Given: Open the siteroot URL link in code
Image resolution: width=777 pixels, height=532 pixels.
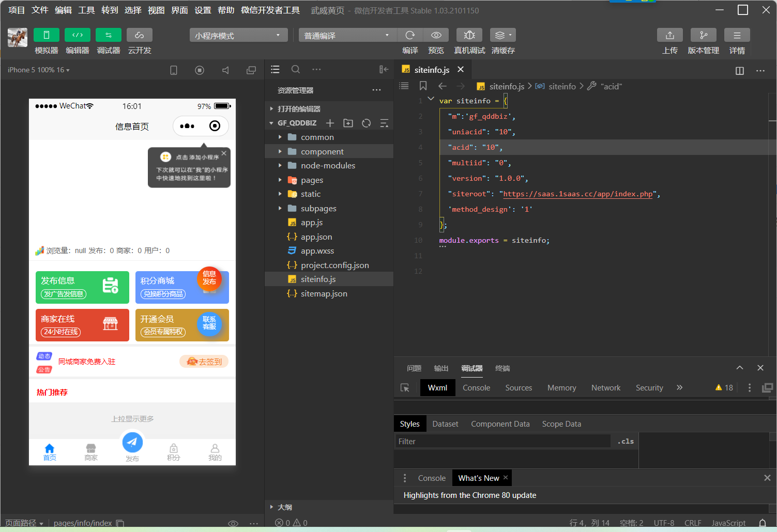Looking at the screenshot, I should (578, 194).
